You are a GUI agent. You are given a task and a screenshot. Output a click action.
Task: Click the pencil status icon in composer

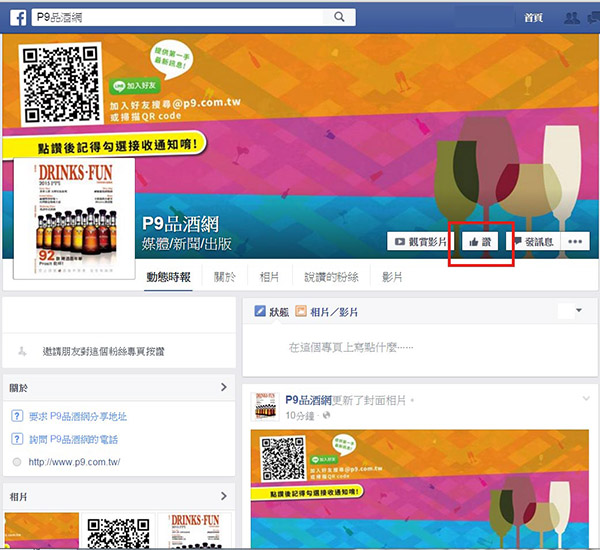click(x=260, y=311)
